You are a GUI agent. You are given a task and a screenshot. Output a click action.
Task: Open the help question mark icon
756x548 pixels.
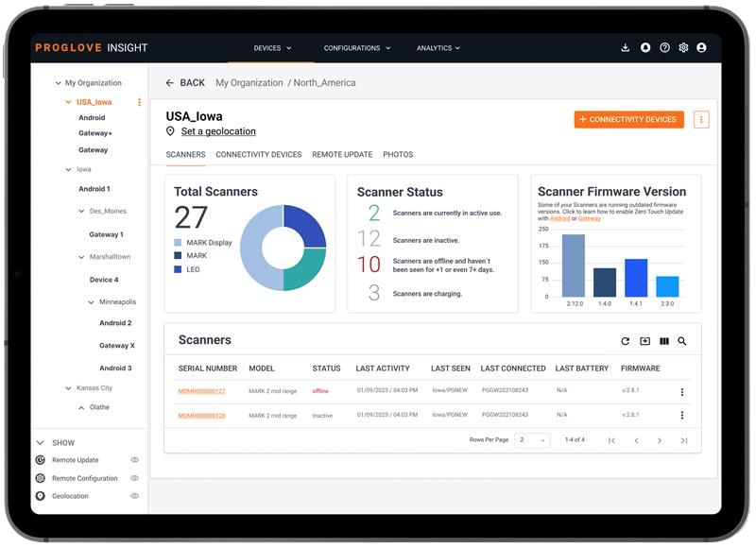pos(664,47)
